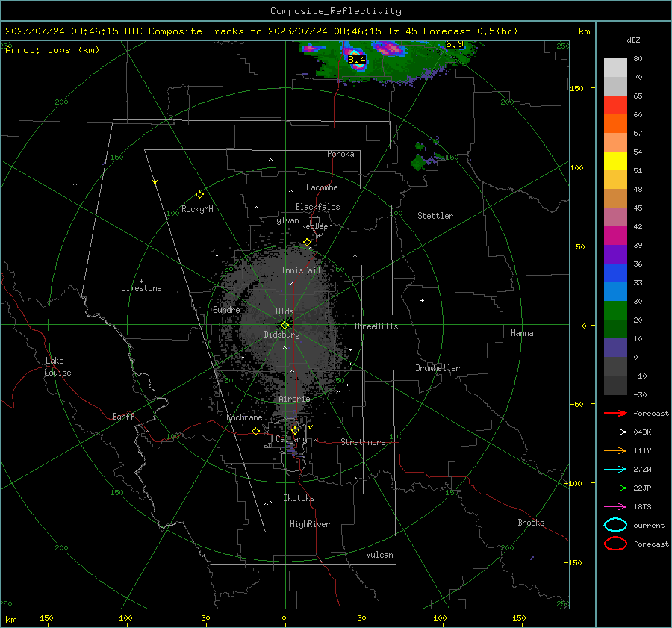Image resolution: width=672 pixels, height=628 pixels.
Task: Click the Lake Louise label
Action: pyautogui.click(x=57, y=367)
